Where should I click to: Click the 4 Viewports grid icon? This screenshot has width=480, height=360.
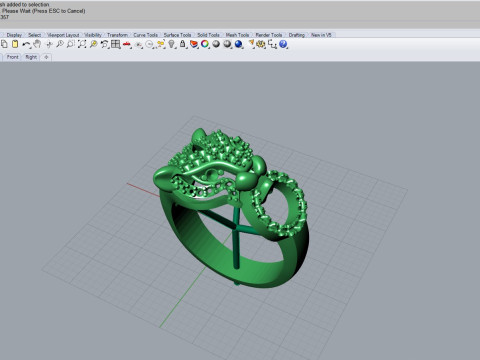coord(116,44)
